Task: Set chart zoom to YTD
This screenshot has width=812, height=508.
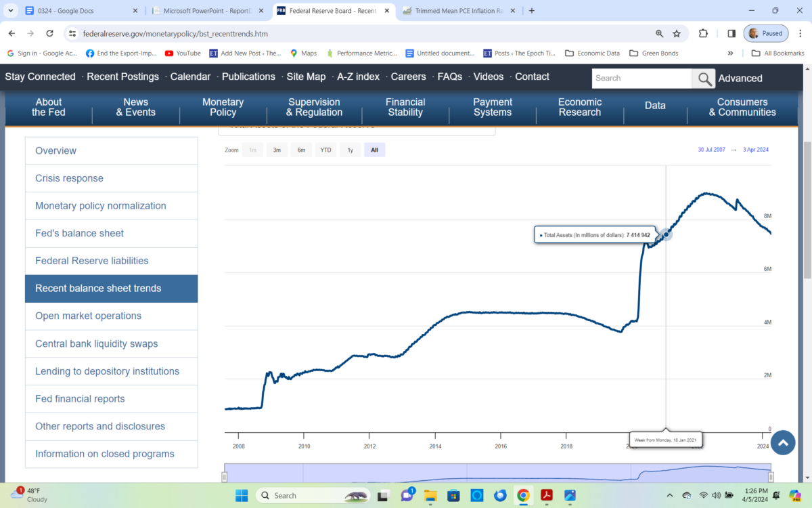Action: pyautogui.click(x=325, y=150)
